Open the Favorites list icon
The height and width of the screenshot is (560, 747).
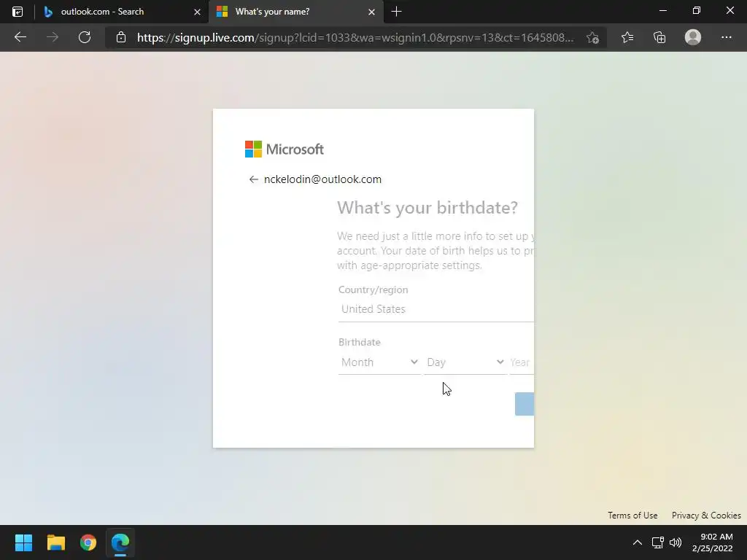click(627, 37)
